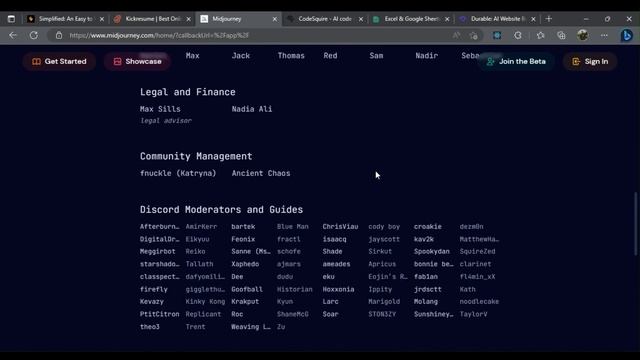Click the page vertical scrollbar thumb
Image resolution: width=640 pixels, height=360 pixels.
pyautogui.click(x=635, y=224)
